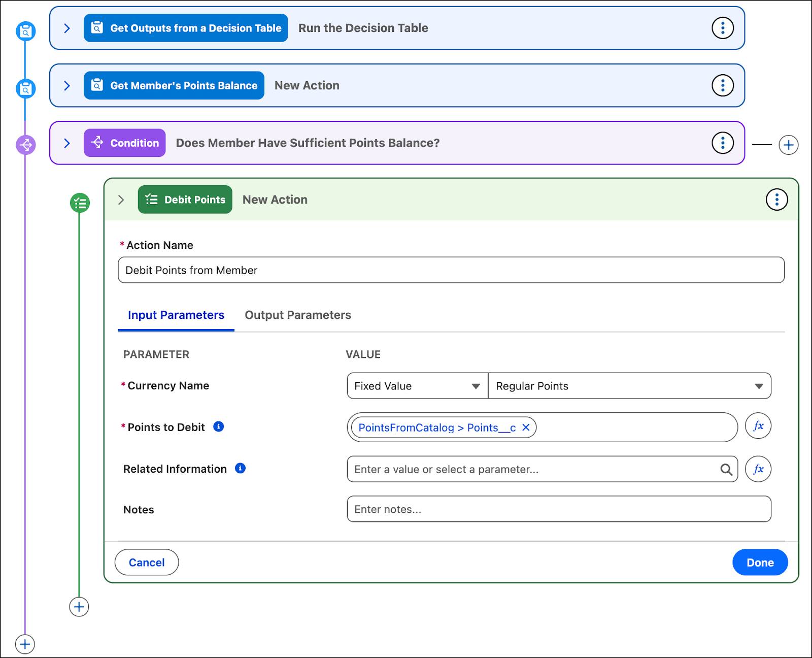Click the Decision Table step timeline icon
The image size is (812, 658).
[25, 31]
